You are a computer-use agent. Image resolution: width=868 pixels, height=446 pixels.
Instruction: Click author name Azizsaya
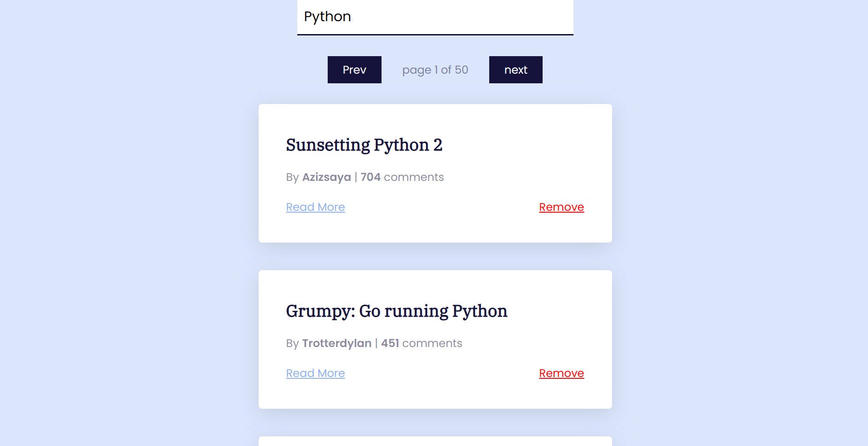(327, 177)
